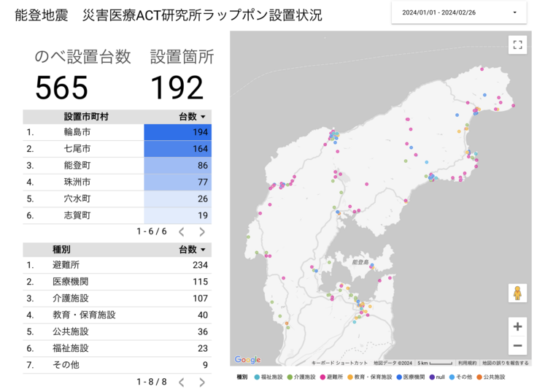Select the 避難所 row in 種別 table
Screen dimensions: 537x392
(x=117, y=265)
